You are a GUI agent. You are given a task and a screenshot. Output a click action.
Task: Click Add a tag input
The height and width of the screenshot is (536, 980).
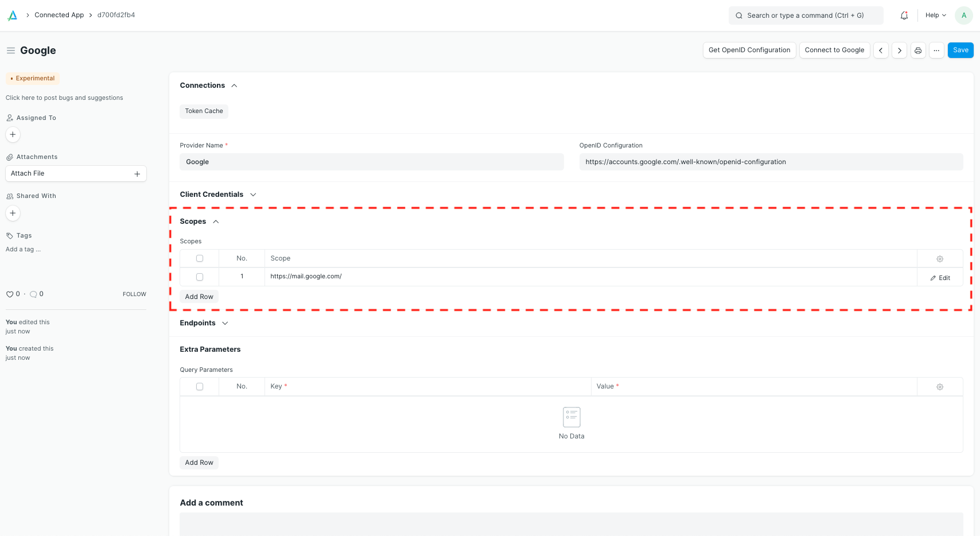tap(23, 250)
